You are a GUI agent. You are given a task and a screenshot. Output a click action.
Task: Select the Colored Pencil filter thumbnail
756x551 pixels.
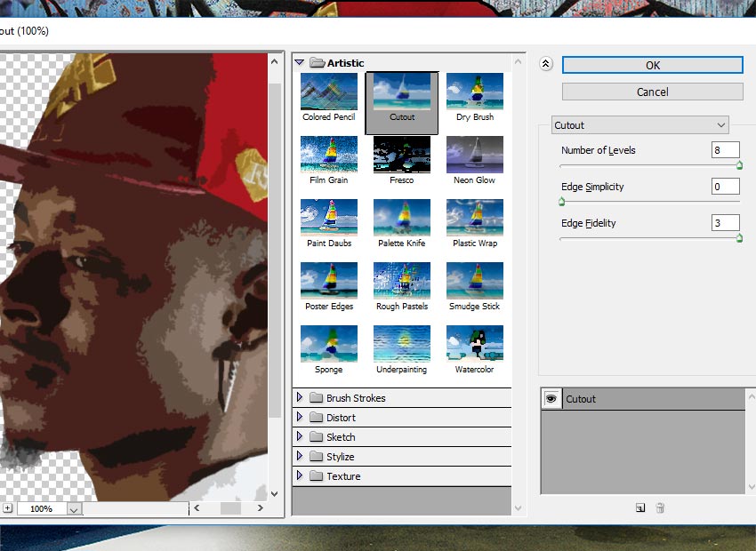point(329,92)
